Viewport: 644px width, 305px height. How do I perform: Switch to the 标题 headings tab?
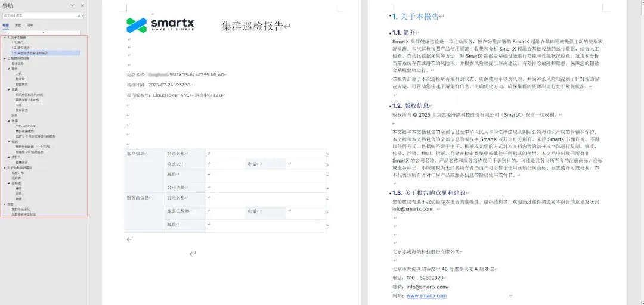(5, 25)
